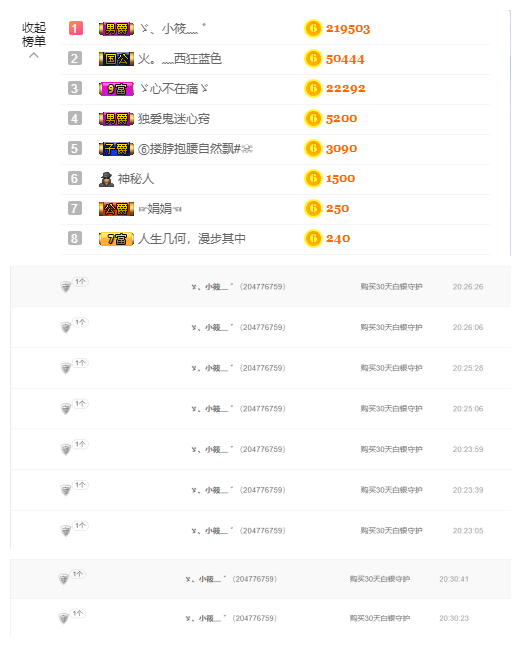
Task: Open user 人生几何，漫步其中
Action: click(x=192, y=238)
